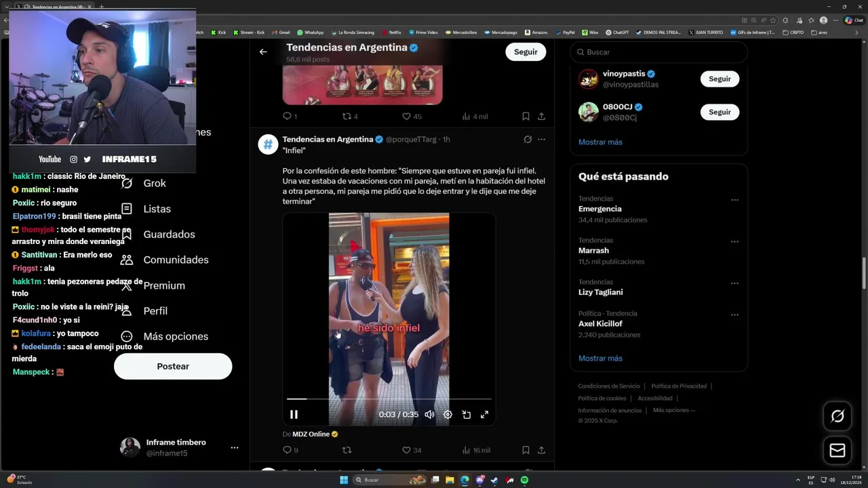Image resolution: width=868 pixels, height=488 pixels.
Task: Open Listas in the sidebar
Action: [x=146, y=209]
